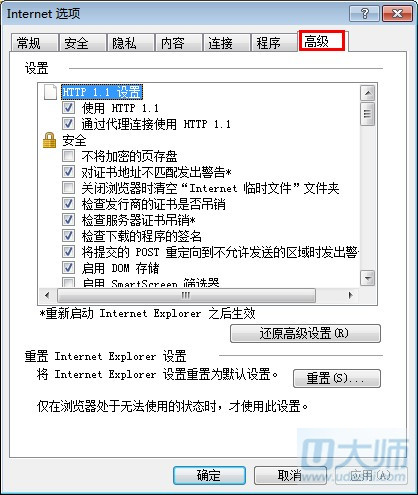Click the horizontal scroll right arrow

pos(351,295)
